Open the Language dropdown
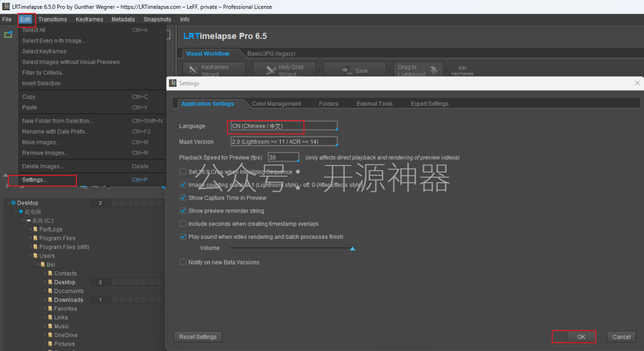This screenshot has height=351, width=644. [284, 126]
